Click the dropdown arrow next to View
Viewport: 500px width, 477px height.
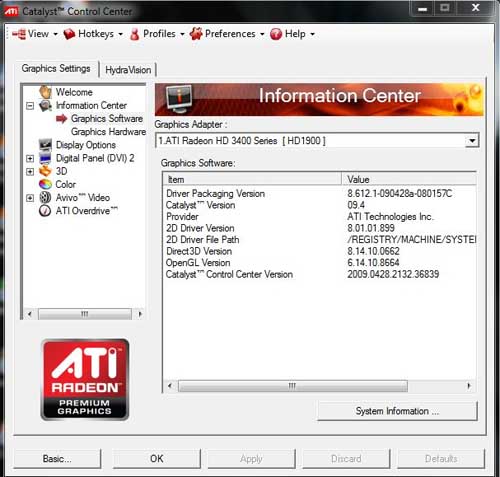click(x=55, y=34)
